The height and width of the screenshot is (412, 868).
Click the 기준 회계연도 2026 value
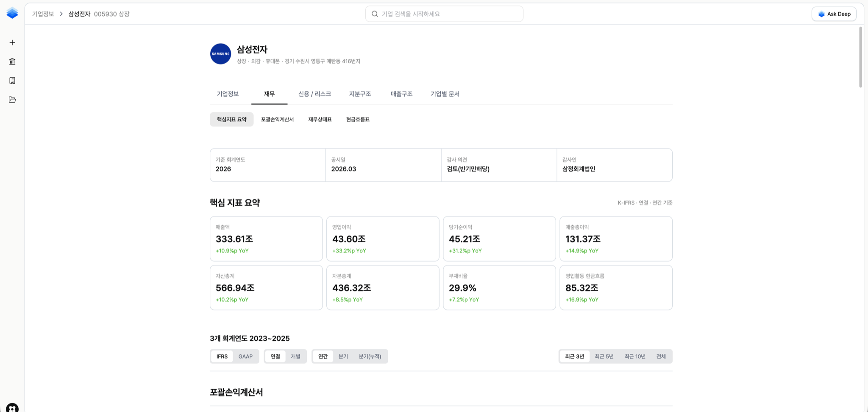(x=223, y=169)
